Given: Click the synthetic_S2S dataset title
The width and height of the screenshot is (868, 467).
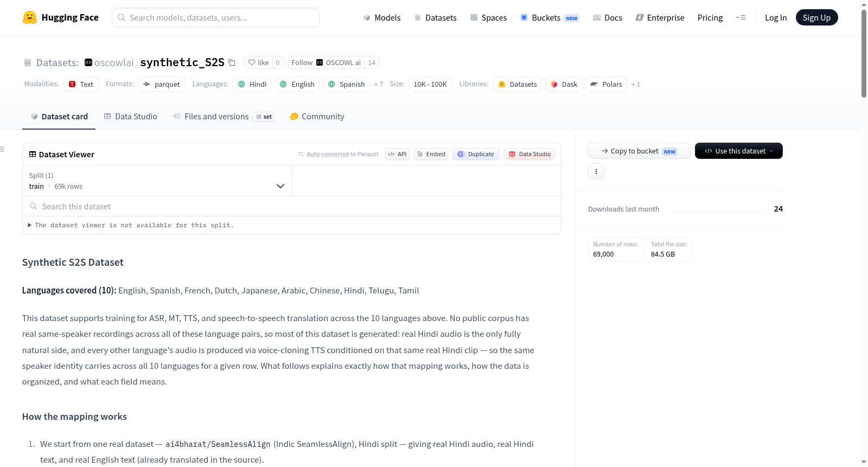Looking at the screenshot, I should coord(182,62).
